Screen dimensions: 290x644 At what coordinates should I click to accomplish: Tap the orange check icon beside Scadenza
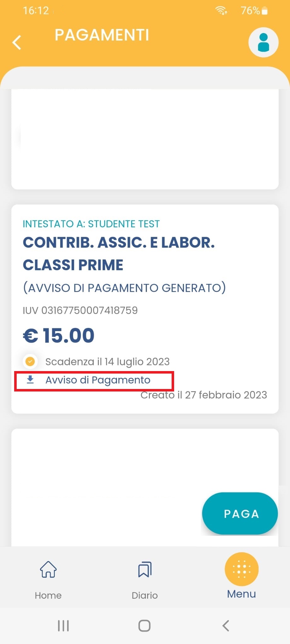tap(30, 361)
